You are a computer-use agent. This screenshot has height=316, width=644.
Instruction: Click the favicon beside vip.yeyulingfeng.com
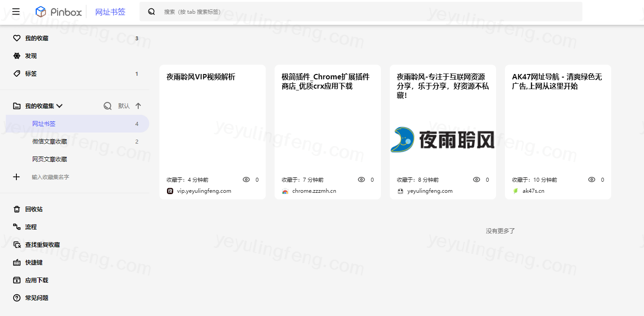[x=170, y=191]
